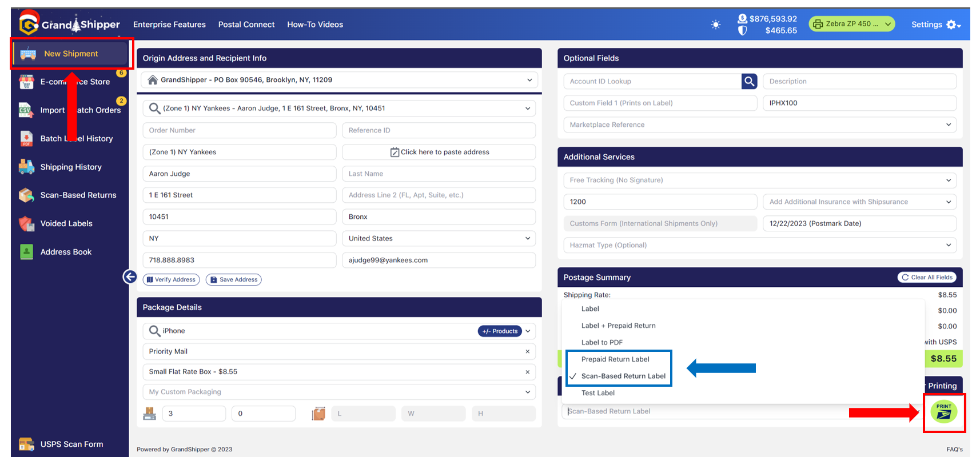
Task: Open the Free Tracking signature dropdown
Action: pos(760,180)
